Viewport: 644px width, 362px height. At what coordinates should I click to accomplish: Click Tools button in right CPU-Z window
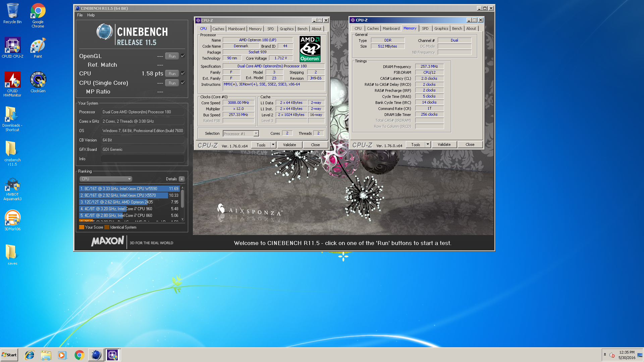click(416, 144)
